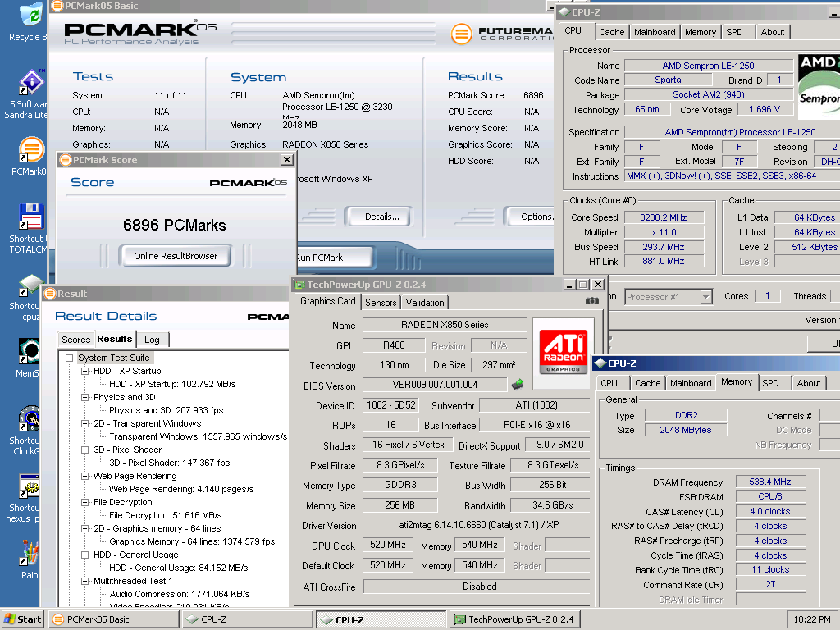
Task: Click the Result window title bar icon
Action: 50,294
